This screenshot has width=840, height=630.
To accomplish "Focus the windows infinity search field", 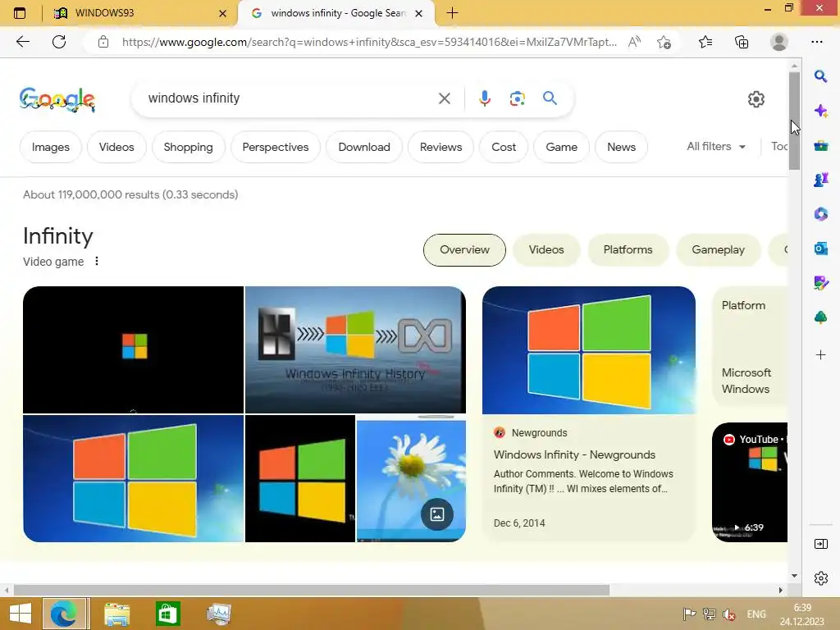I will [x=290, y=98].
